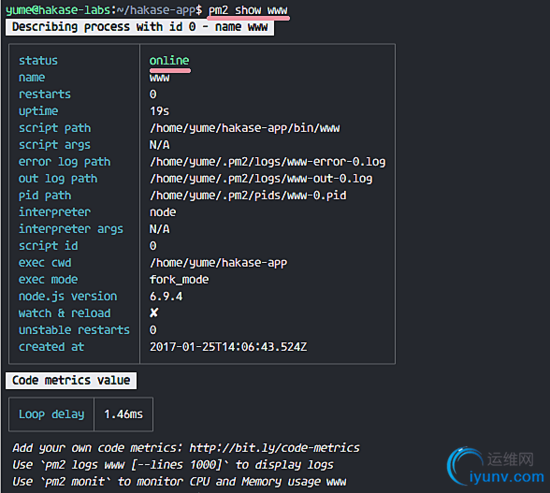Click the 'script path' label
This screenshot has width=550, height=493.
(x=55, y=128)
